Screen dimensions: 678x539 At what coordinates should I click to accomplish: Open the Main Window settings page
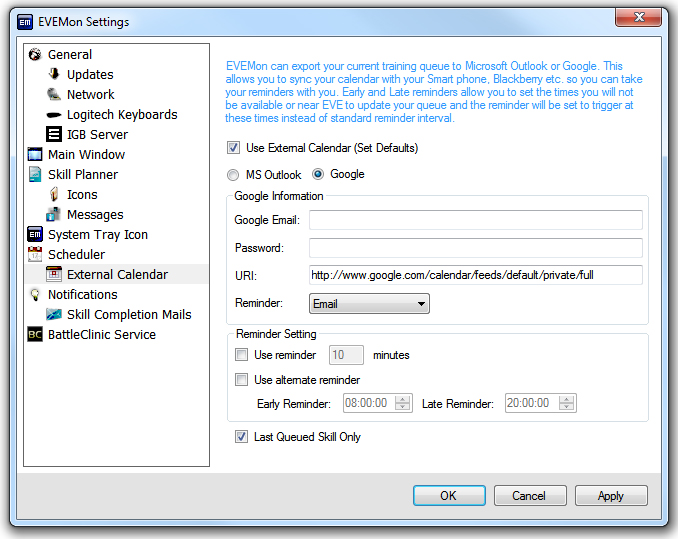click(x=86, y=155)
